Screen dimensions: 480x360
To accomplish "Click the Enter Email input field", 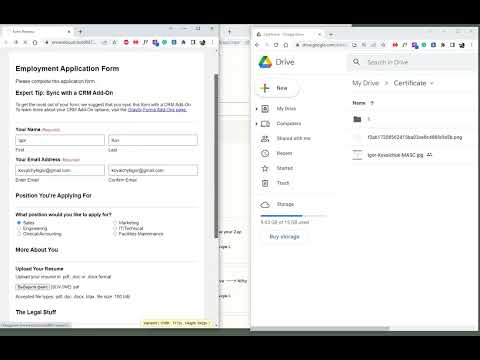I will click(60, 170).
